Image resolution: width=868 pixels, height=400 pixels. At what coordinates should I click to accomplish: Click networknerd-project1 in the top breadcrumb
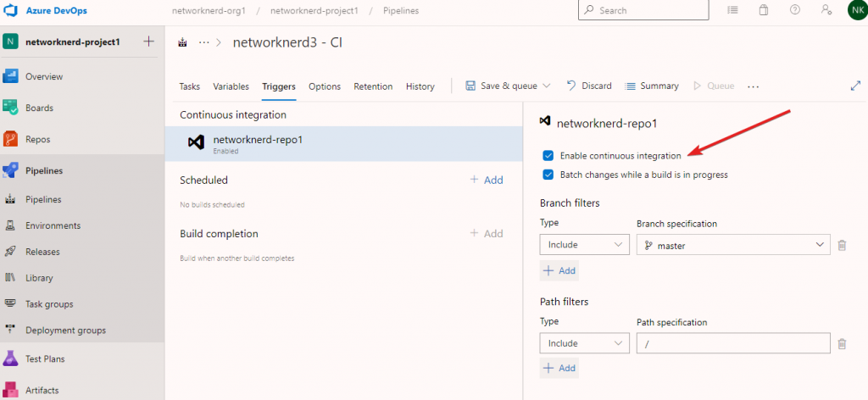click(315, 10)
